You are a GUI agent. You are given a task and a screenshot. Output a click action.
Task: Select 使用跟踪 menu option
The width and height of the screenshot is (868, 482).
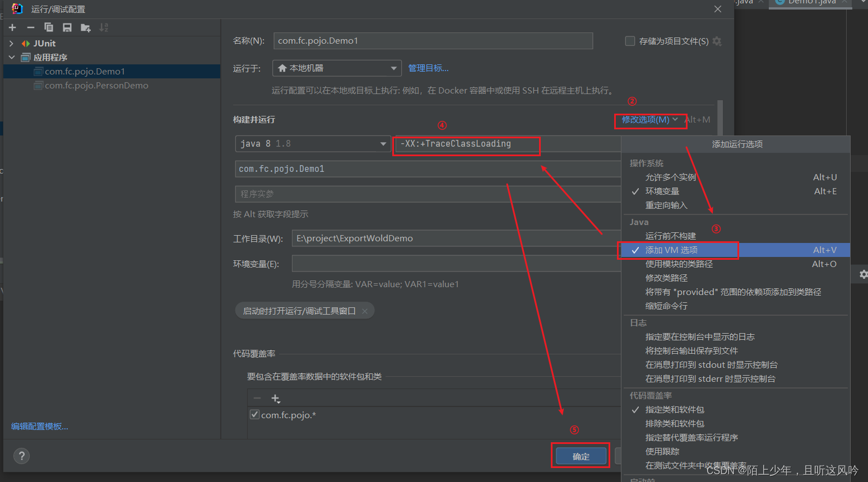(x=736, y=452)
